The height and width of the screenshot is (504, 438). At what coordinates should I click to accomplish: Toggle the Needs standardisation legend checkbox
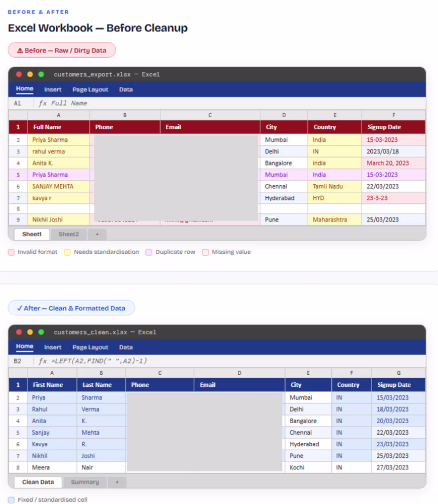[67, 252]
